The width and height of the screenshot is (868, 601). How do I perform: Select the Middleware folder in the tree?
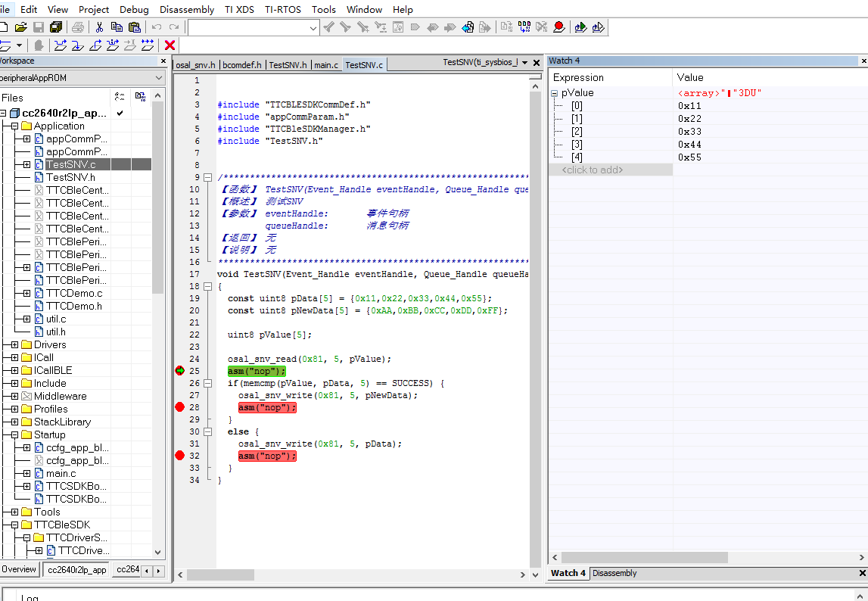click(60, 396)
